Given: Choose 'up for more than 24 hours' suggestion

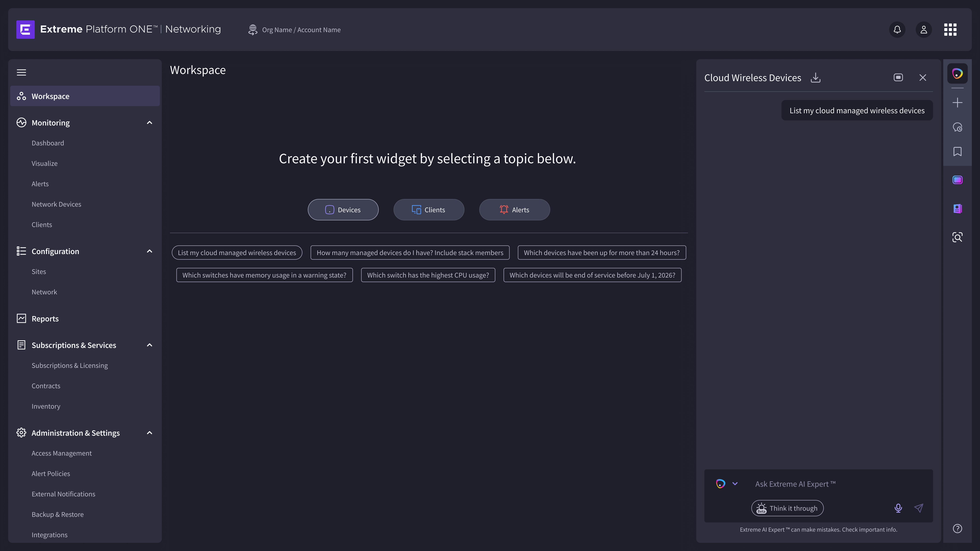Looking at the screenshot, I should (x=601, y=253).
